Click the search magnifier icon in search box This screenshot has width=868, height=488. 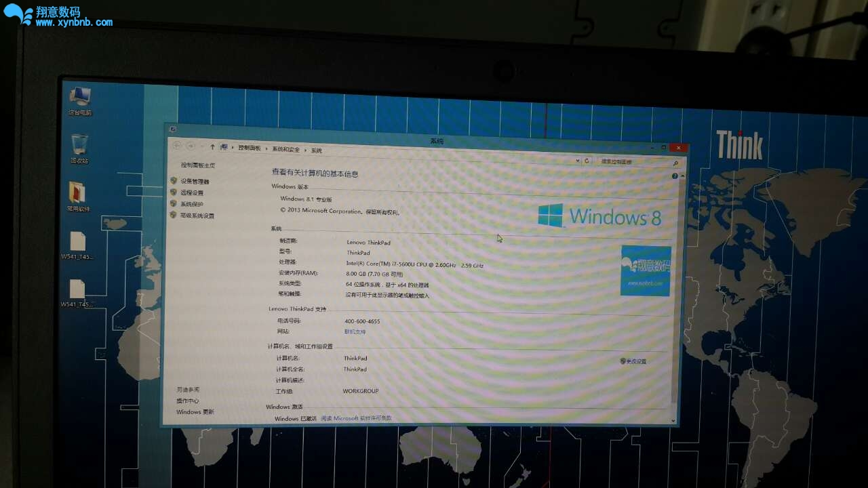(x=675, y=163)
